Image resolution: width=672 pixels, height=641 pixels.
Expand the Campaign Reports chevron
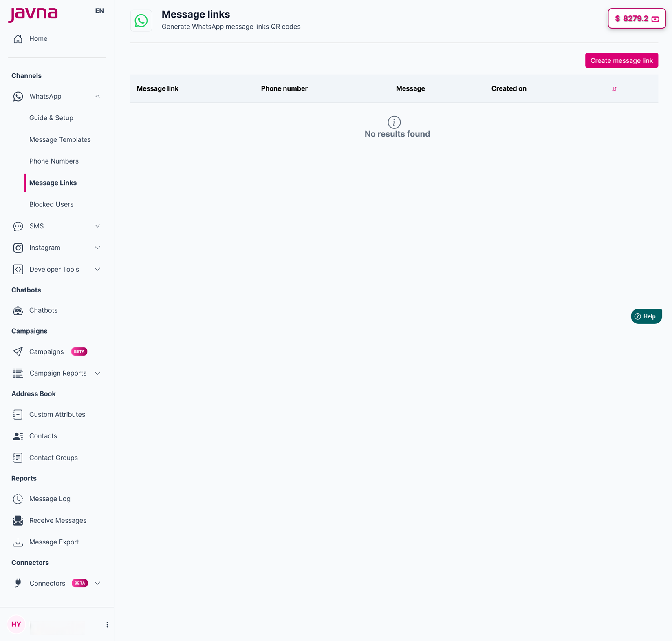(x=97, y=374)
